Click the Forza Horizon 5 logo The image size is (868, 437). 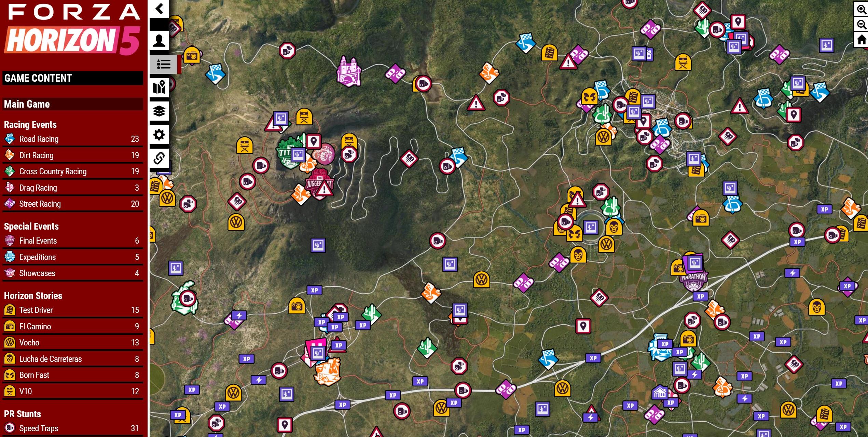(73, 29)
